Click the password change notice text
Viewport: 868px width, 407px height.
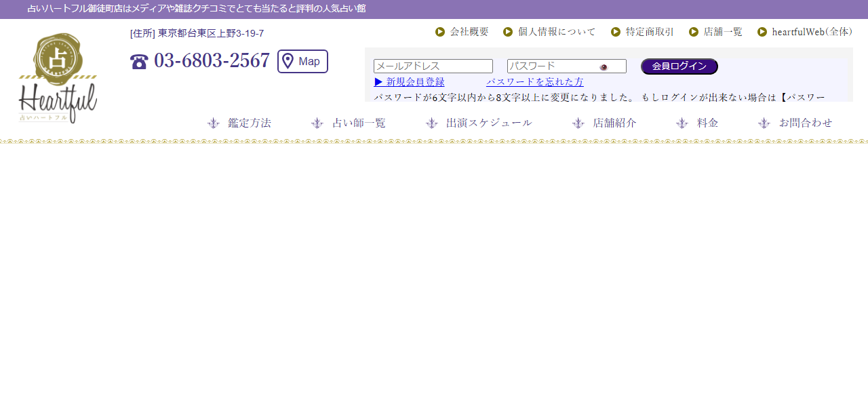click(599, 97)
